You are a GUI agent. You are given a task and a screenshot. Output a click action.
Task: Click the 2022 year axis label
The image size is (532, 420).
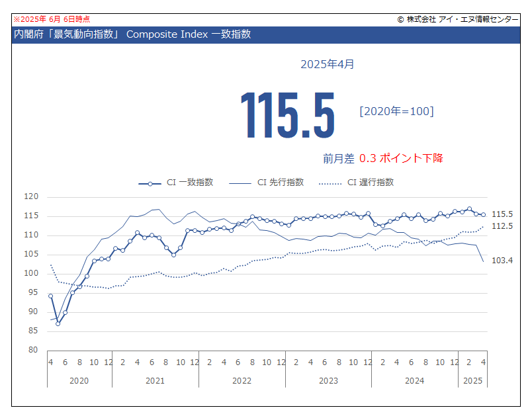coord(242,381)
